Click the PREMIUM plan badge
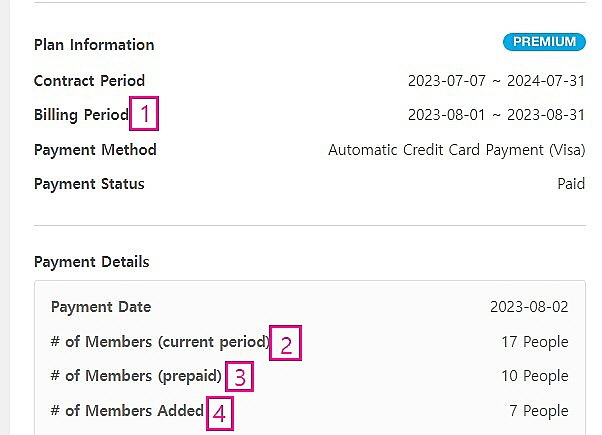The height and width of the screenshot is (435, 602). click(543, 42)
